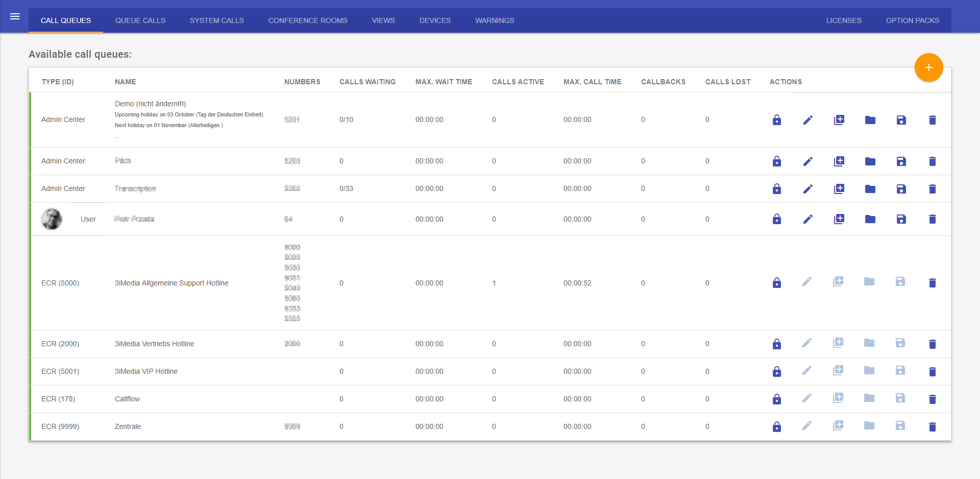
Task: Delete the 3iMedia Vertriebs Hotline queue
Action: coord(932,344)
